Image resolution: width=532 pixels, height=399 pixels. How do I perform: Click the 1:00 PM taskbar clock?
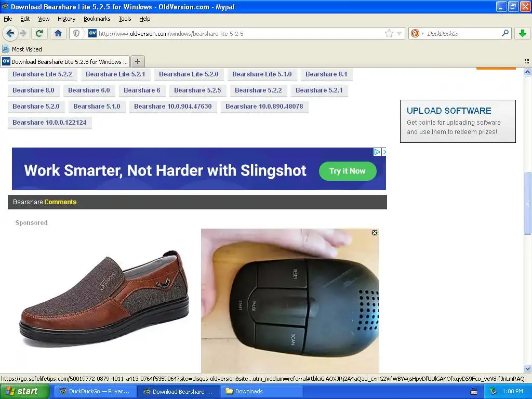tap(513, 391)
